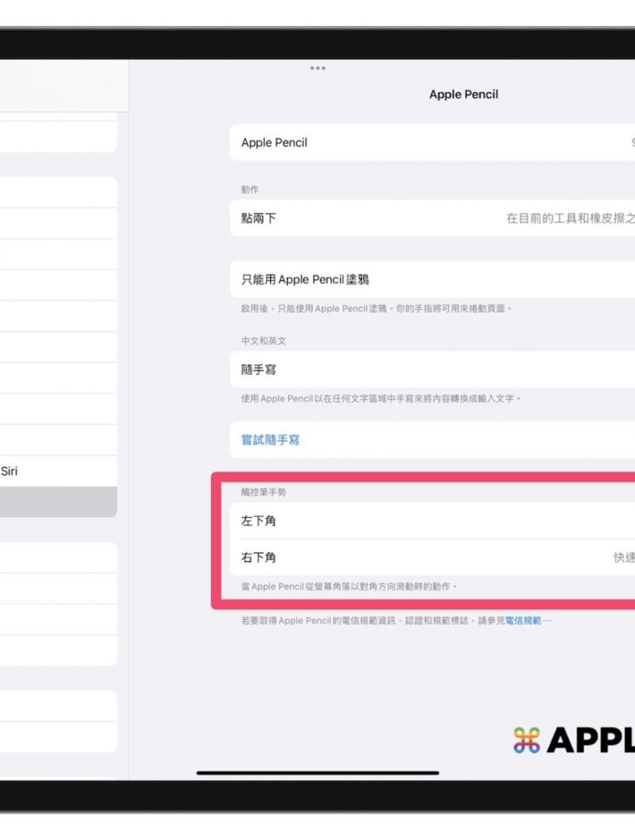Click the Apple Pencil page title
Viewport: 635px width, 840px height.
point(463,94)
